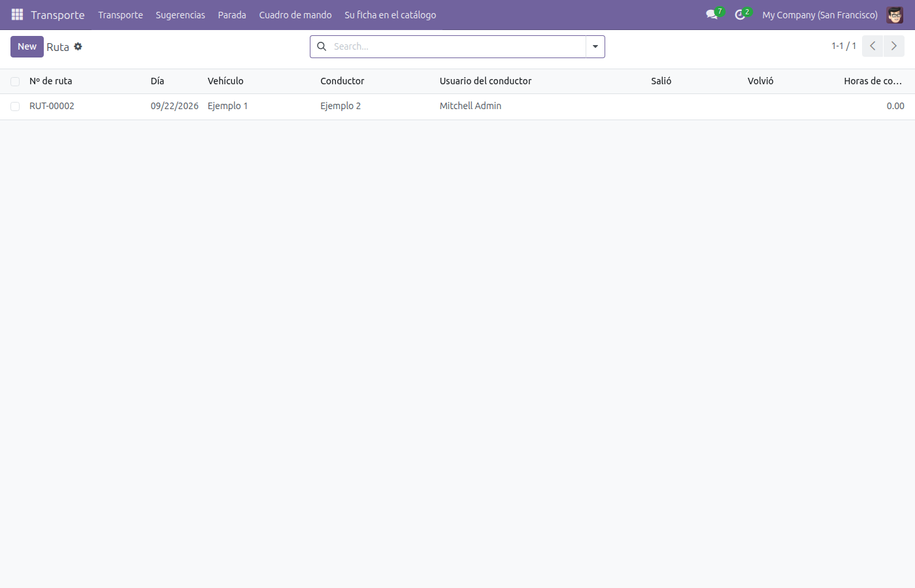Open the conversations chat icon
915x588 pixels.
tap(712, 14)
